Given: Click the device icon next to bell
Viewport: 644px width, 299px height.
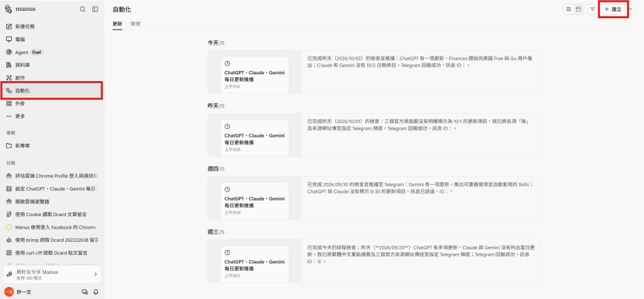Looking at the screenshot, I should 85,292.
